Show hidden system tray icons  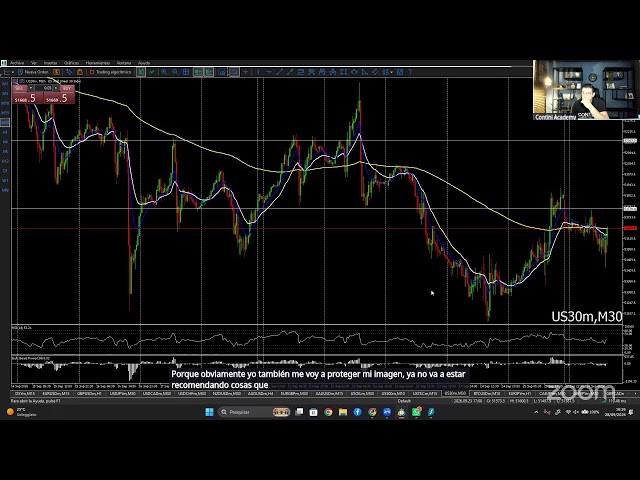[536, 412]
